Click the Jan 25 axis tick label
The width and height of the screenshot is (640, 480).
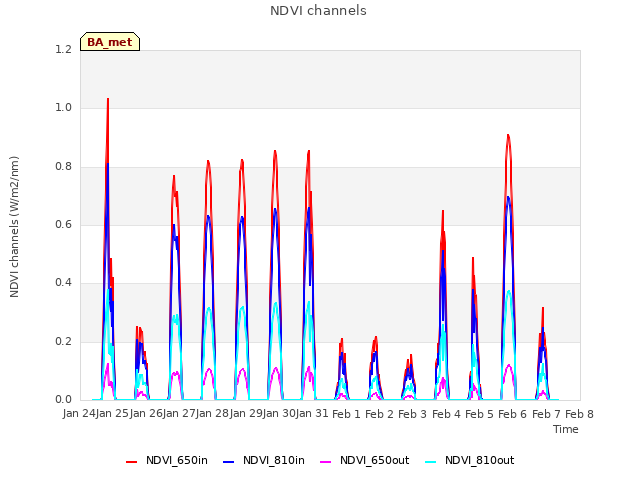113,414
